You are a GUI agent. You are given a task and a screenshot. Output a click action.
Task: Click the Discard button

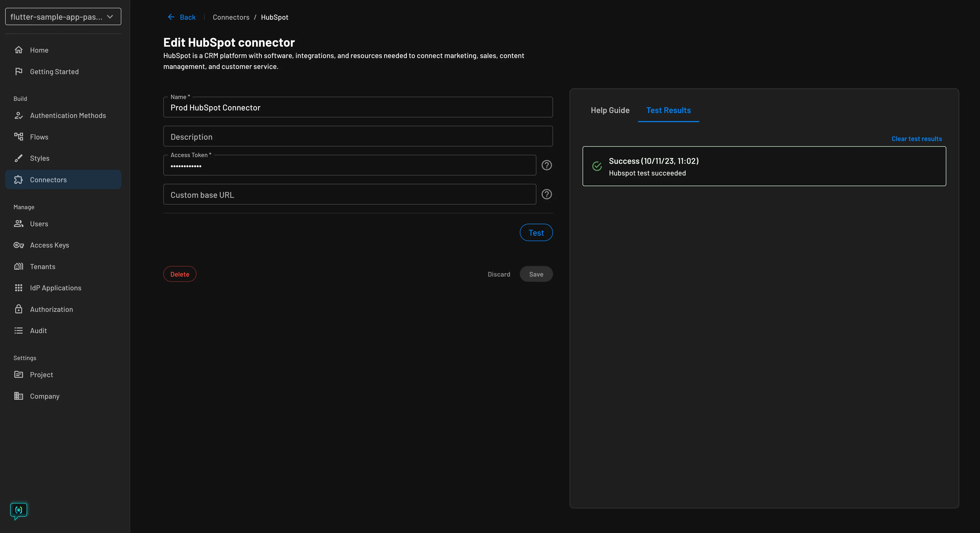pos(499,274)
